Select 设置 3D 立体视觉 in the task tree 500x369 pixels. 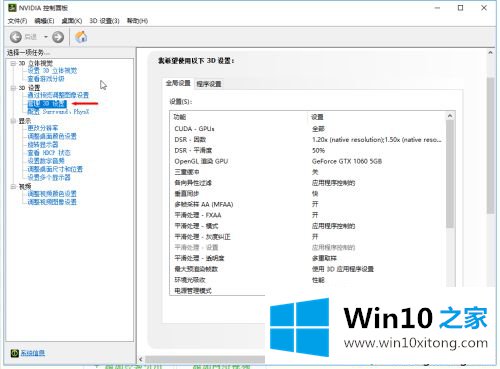point(52,71)
